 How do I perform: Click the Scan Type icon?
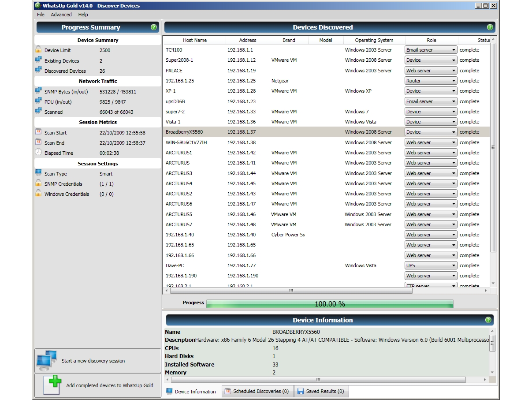point(38,173)
